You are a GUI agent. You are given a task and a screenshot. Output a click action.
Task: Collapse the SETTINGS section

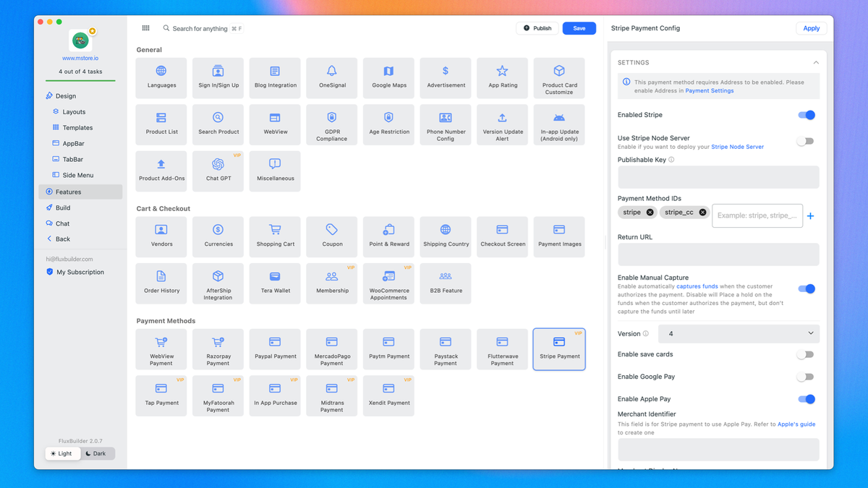click(816, 62)
